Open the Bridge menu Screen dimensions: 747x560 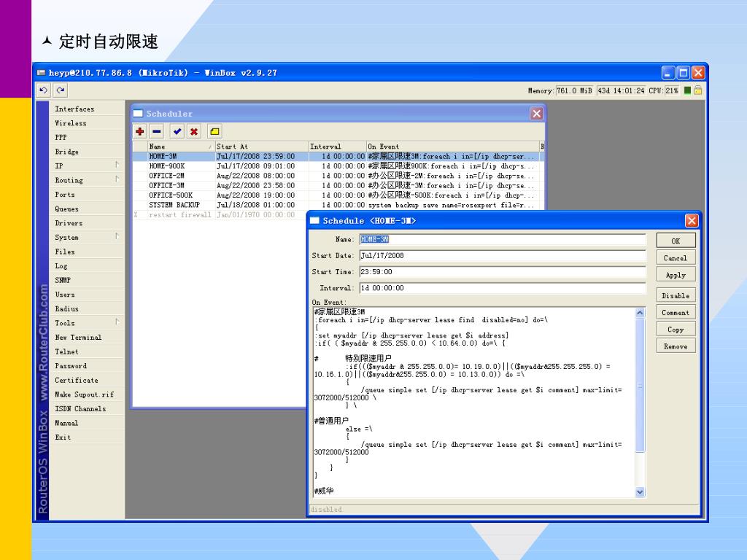point(86,152)
